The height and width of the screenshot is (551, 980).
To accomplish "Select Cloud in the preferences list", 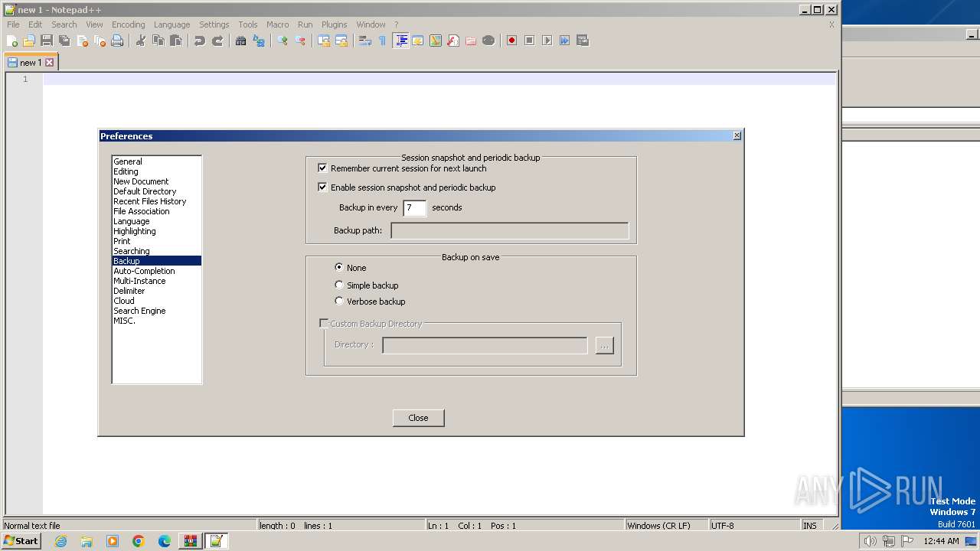I will point(156,301).
